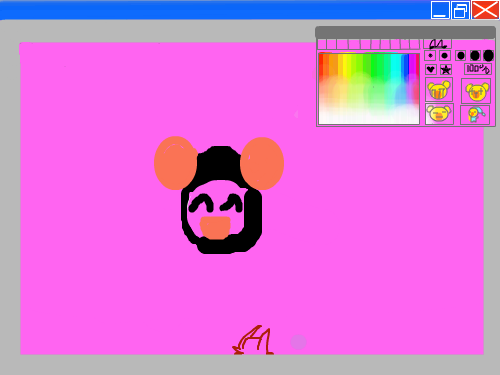Click the black bear face drawing on the canvas
500x375 pixels.
tap(222, 200)
